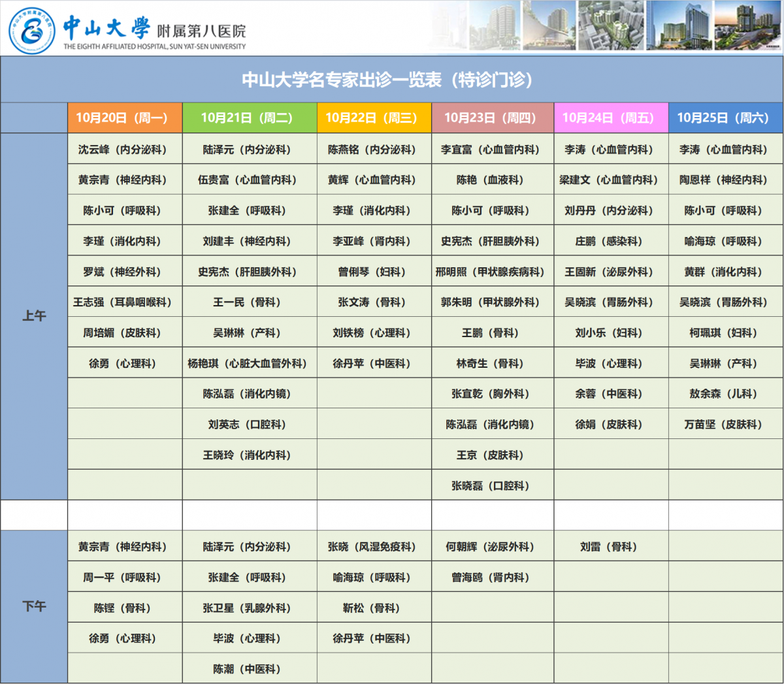Click the circular Sun Yat-sen University hospital logo
The height and width of the screenshot is (684, 784).
pos(32,31)
